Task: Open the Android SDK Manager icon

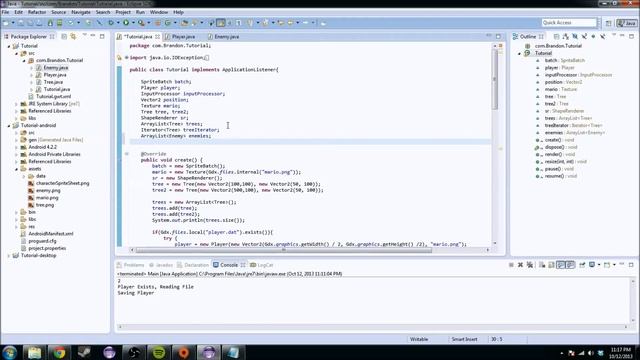Action: coord(50,23)
